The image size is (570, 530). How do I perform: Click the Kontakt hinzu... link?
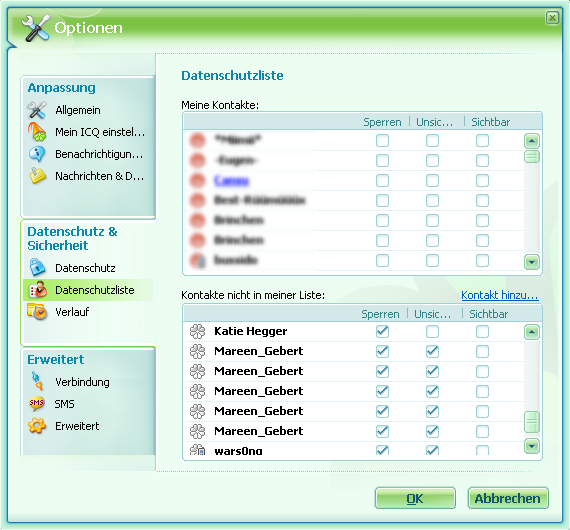click(500, 295)
